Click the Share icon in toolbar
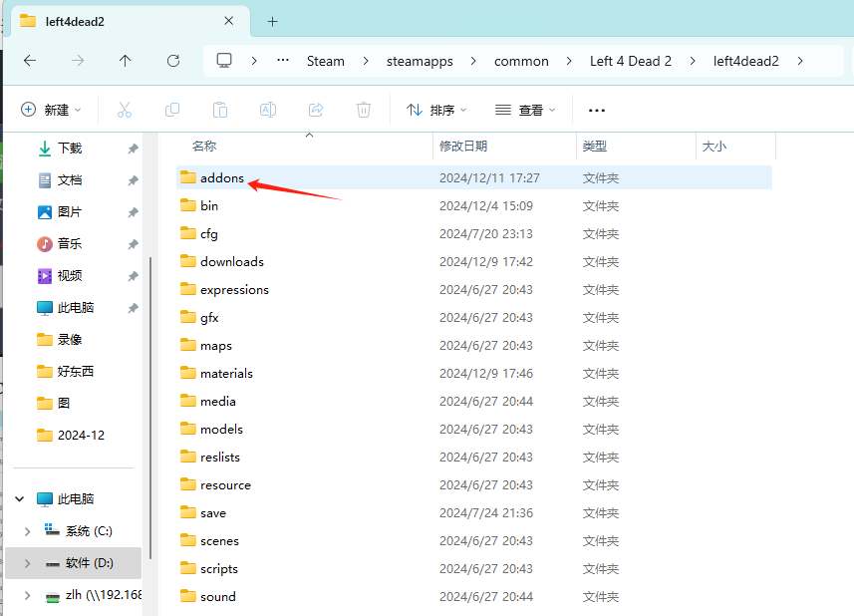 [316, 110]
